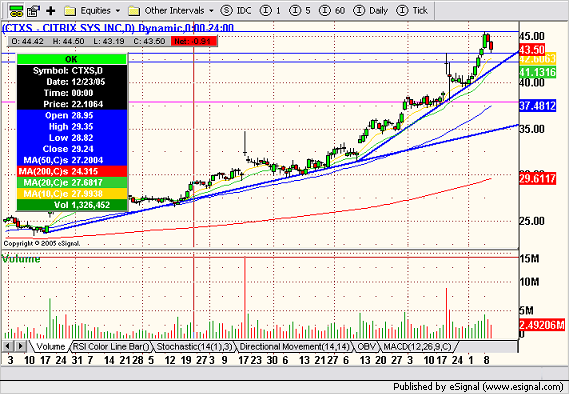
Task: Click the left arrow tab scroll button
Action: pyautogui.click(x=8, y=346)
